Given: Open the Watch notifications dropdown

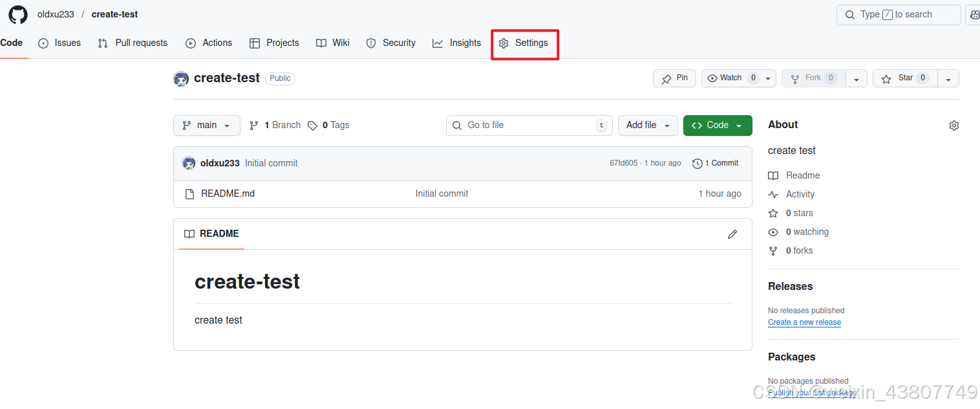Looking at the screenshot, I should pos(738,78).
